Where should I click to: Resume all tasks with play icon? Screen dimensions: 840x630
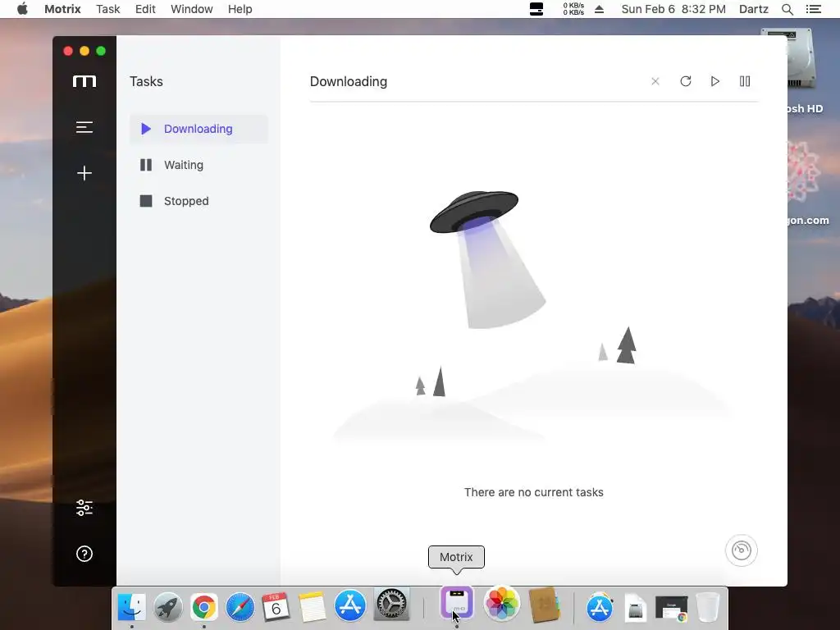click(715, 81)
